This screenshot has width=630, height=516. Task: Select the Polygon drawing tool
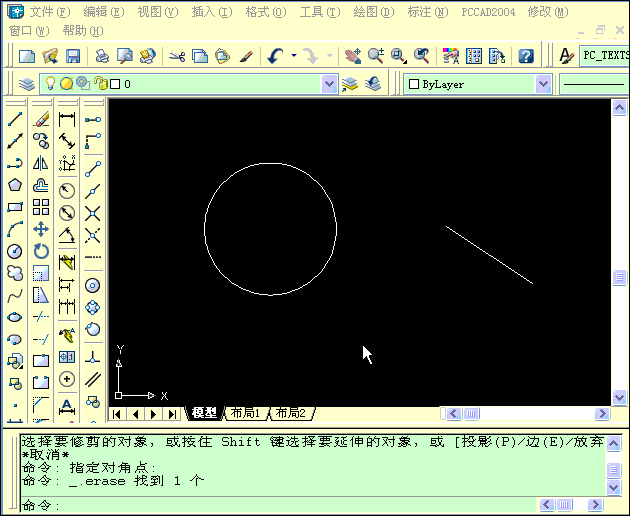[x=15, y=185]
